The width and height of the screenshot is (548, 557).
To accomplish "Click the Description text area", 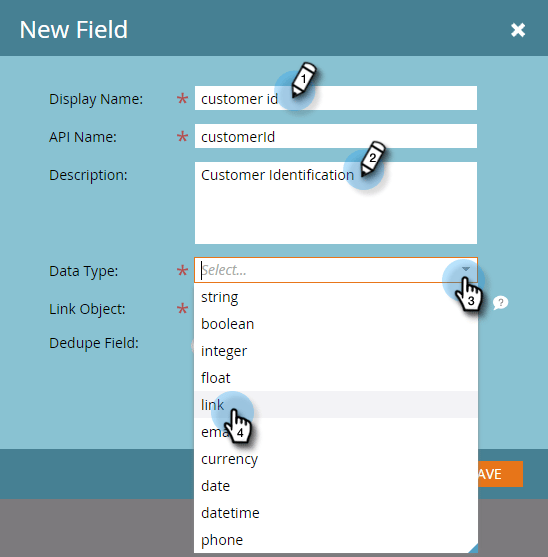I will pos(336,203).
